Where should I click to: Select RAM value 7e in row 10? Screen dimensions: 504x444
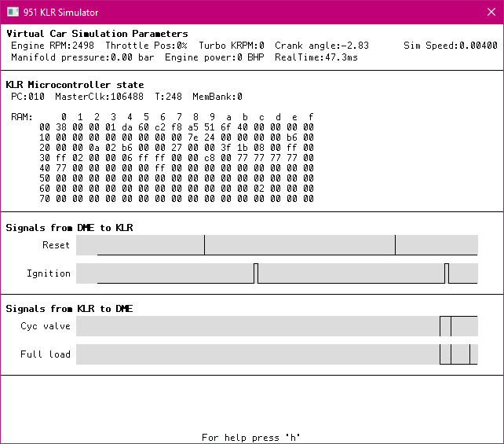pos(193,138)
